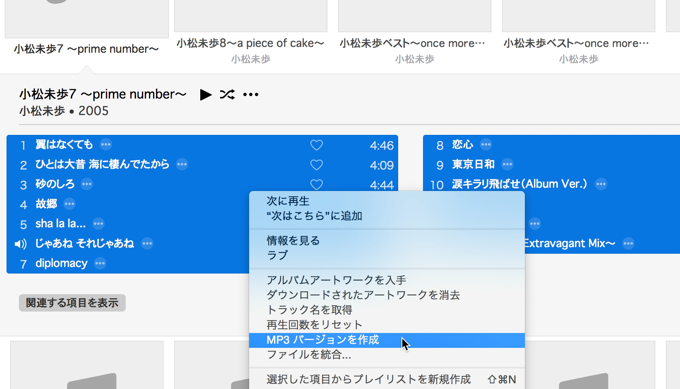Select track 3 砂のしろ

(202, 184)
